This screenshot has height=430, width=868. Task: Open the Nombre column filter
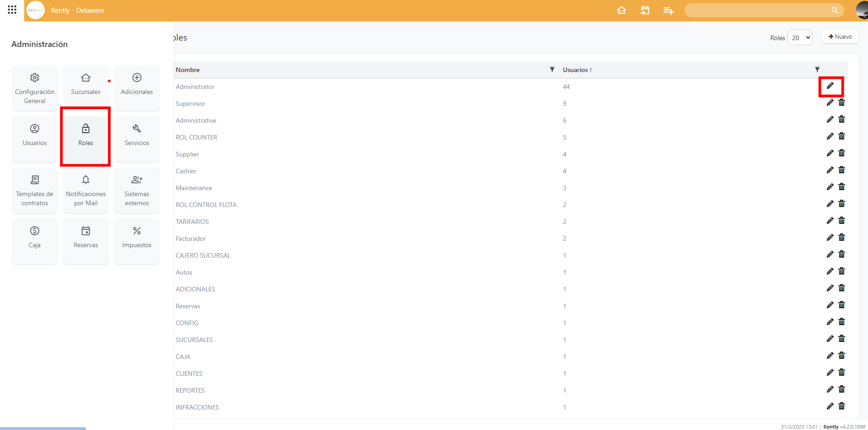pos(552,70)
